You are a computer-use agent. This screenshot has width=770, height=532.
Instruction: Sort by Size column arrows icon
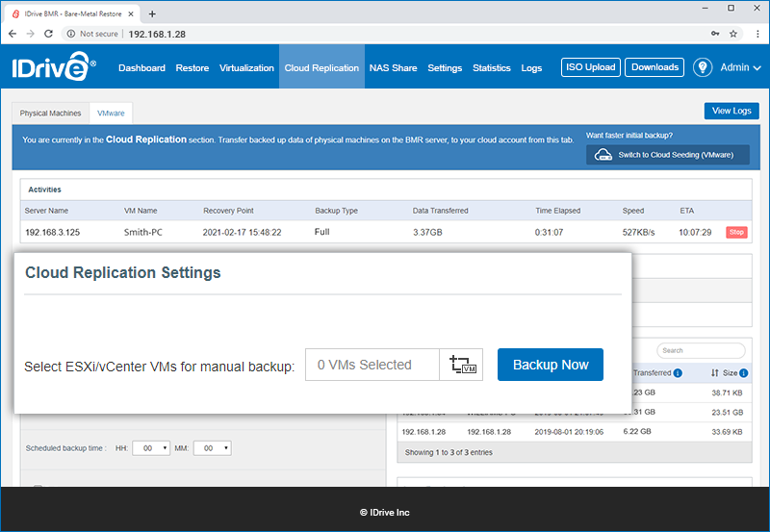pyautogui.click(x=715, y=373)
